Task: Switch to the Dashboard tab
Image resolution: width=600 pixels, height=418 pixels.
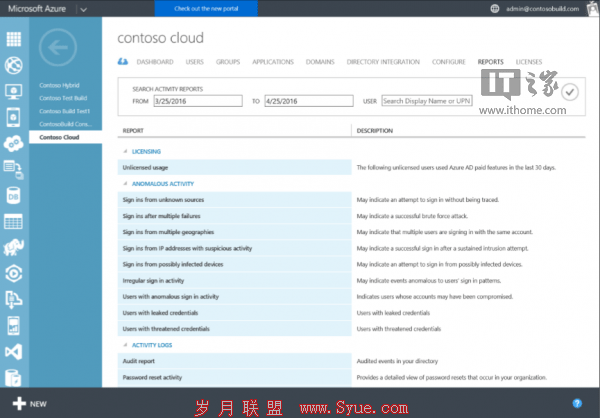Action: 155,62
